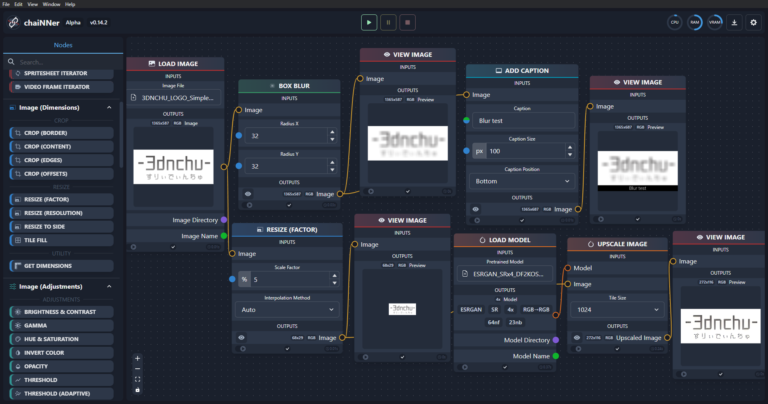This screenshot has width=768, height=404.
Task: Open the Edit menu
Action: pyautogui.click(x=18, y=4)
